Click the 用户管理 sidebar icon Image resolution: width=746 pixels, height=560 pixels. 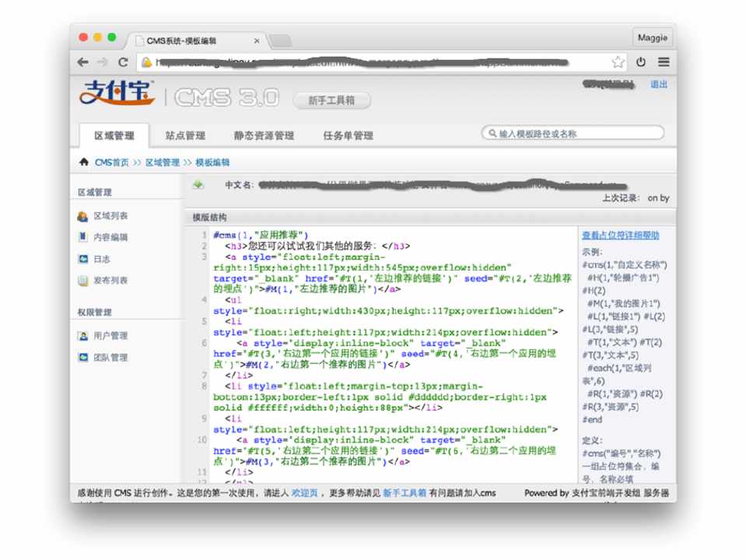coord(82,336)
